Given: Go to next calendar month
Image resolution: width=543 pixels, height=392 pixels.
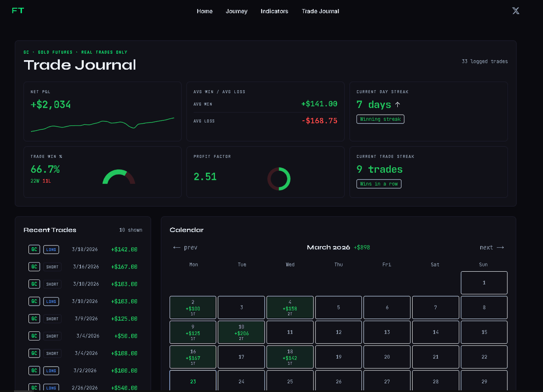Looking at the screenshot, I should tap(492, 247).
